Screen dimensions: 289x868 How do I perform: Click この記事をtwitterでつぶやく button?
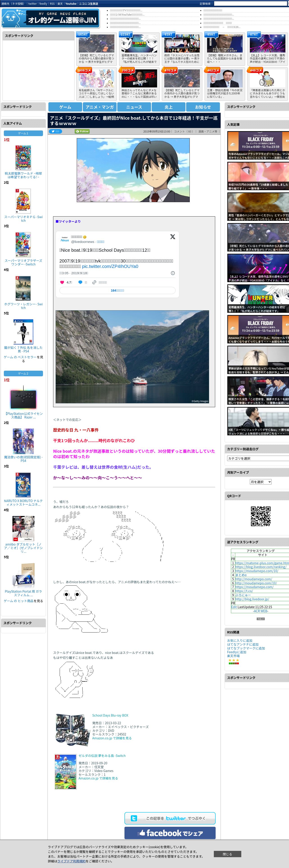tap(170, 818)
